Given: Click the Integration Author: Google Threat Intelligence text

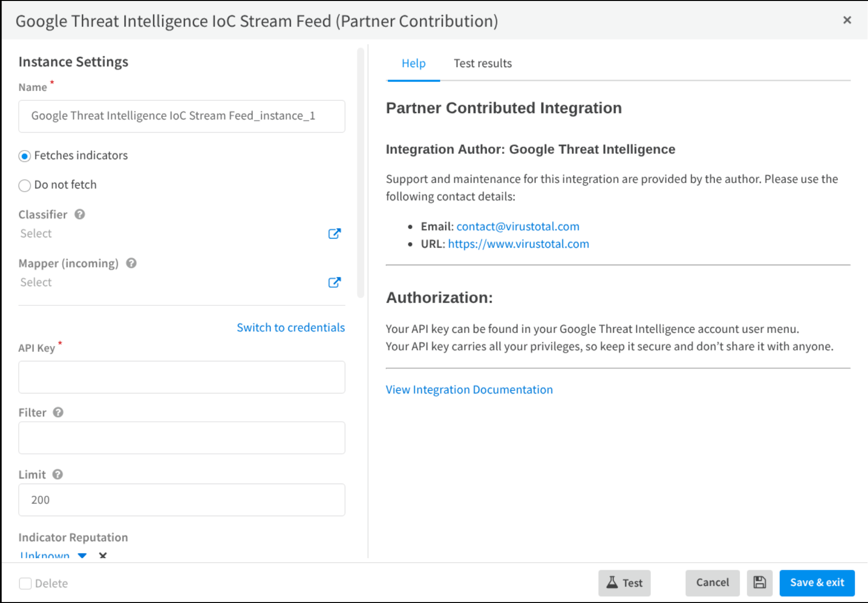Looking at the screenshot, I should (x=530, y=149).
